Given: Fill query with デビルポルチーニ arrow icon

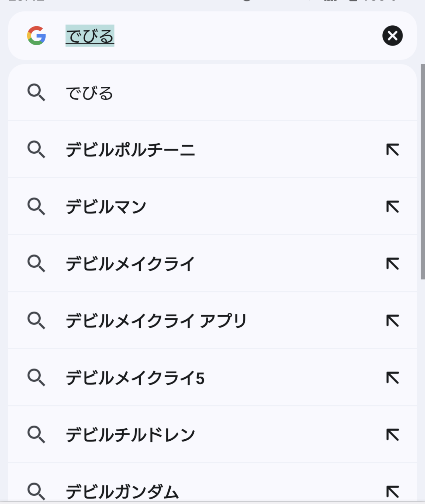Looking at the screenshot, I should [392, 149].
